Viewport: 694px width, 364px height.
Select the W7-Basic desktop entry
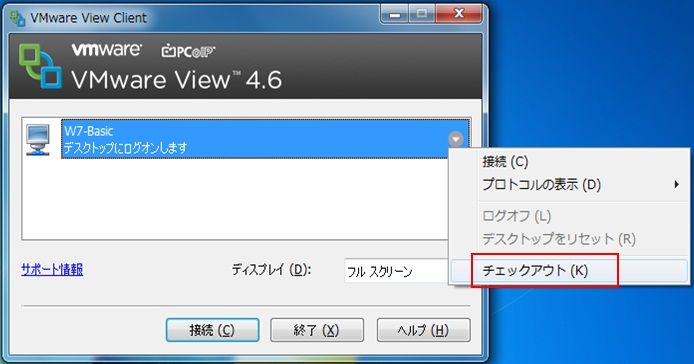265,139
